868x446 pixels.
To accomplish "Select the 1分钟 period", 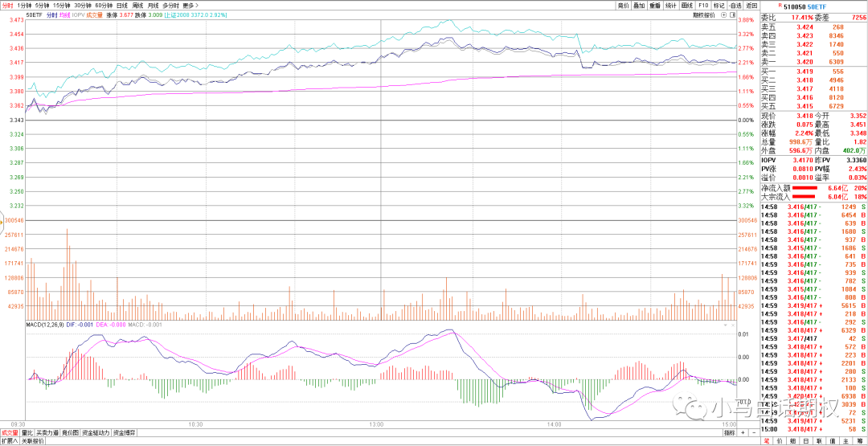I will pos(24,6).
